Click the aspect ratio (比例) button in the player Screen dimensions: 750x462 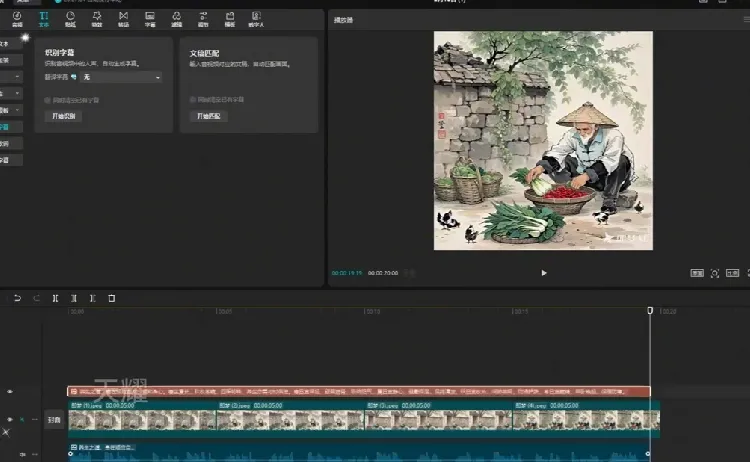coord(732,273)
